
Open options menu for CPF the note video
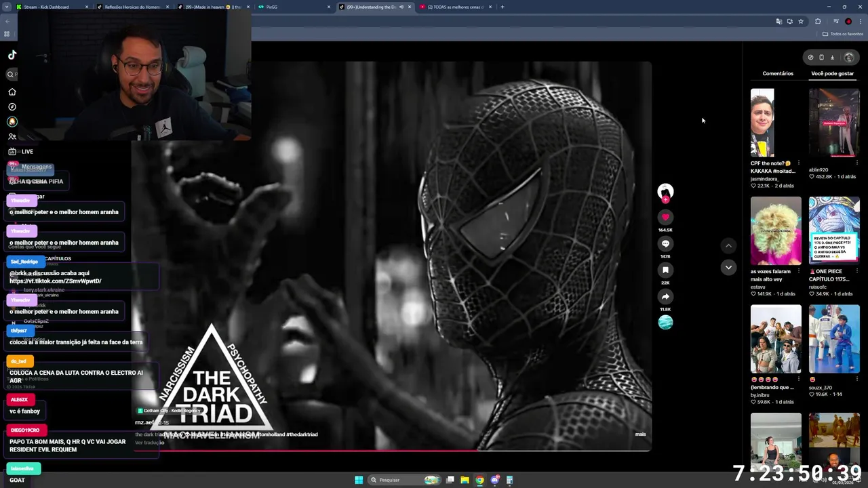pos(798,163)
